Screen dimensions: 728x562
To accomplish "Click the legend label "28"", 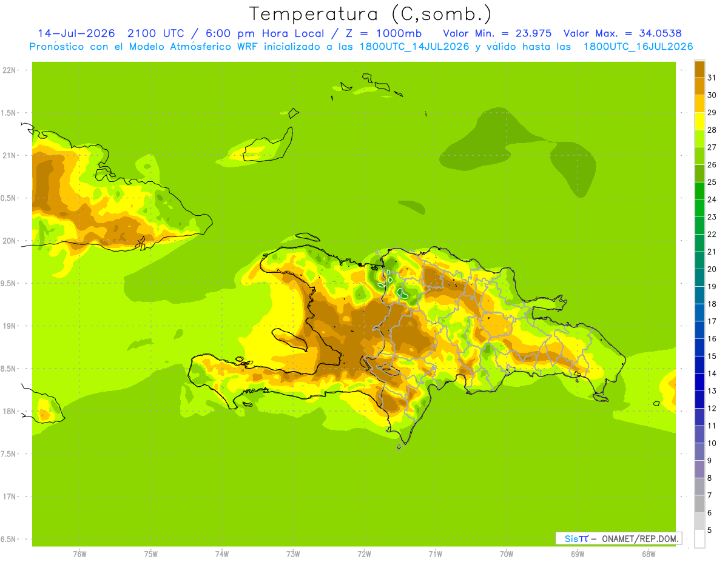I will pos(711,129).
